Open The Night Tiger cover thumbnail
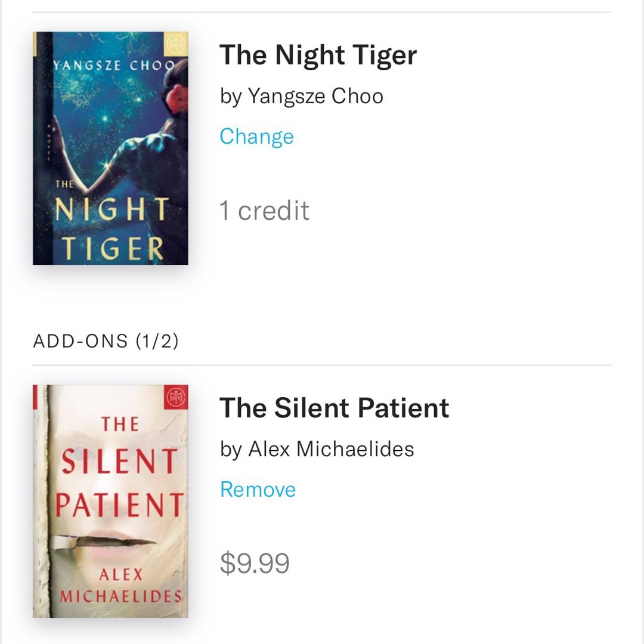Screen dimensions: 644x644 [x=110, y=148]
